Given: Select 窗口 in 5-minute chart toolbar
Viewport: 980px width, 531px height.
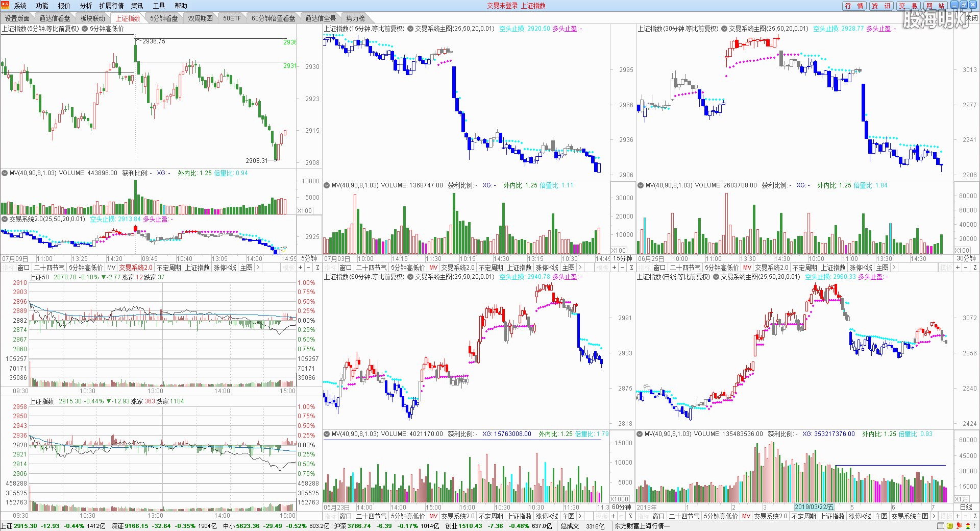Looking at the screenshot, I should [x=23, y=268].
